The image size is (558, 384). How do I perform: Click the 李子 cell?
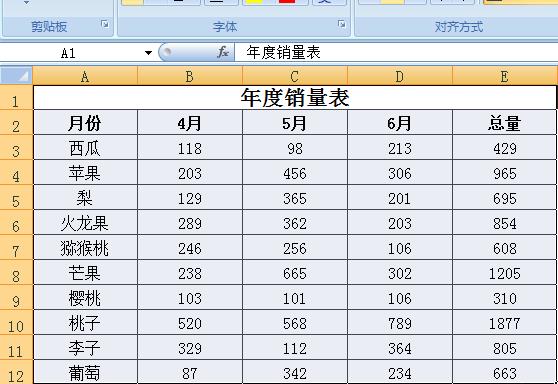(x=85, y=347)
